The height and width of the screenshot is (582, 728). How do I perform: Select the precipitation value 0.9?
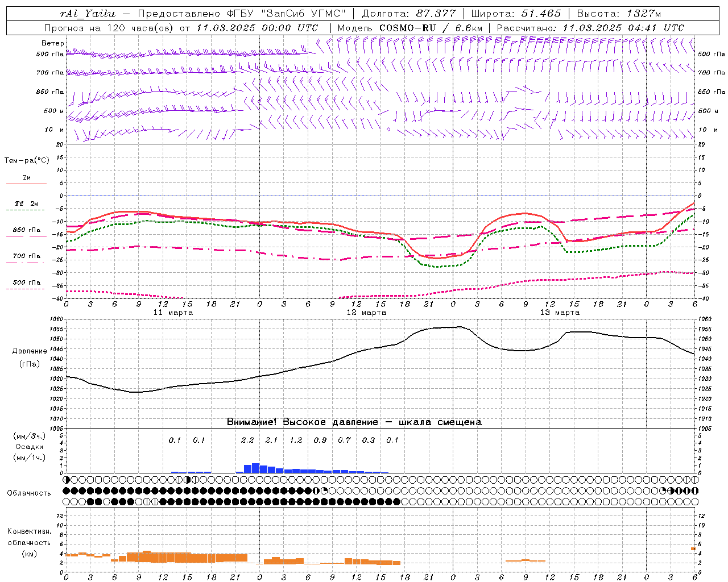[x=320, y=440]
